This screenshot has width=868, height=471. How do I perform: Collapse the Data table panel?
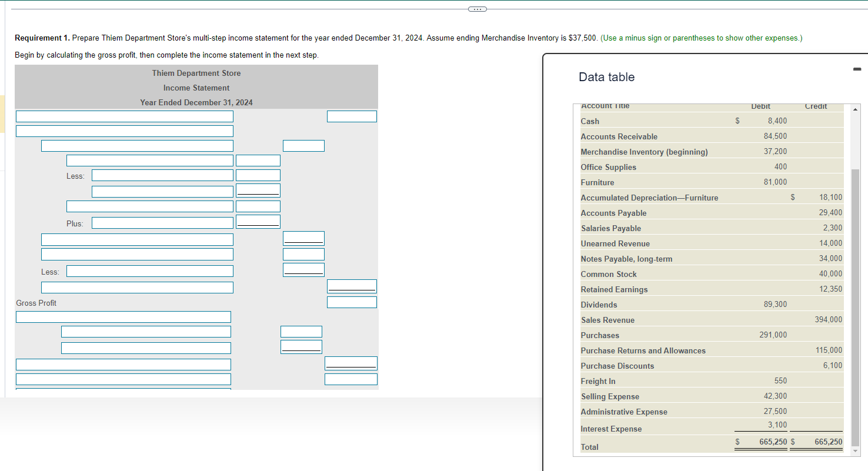tap(857, 68)
